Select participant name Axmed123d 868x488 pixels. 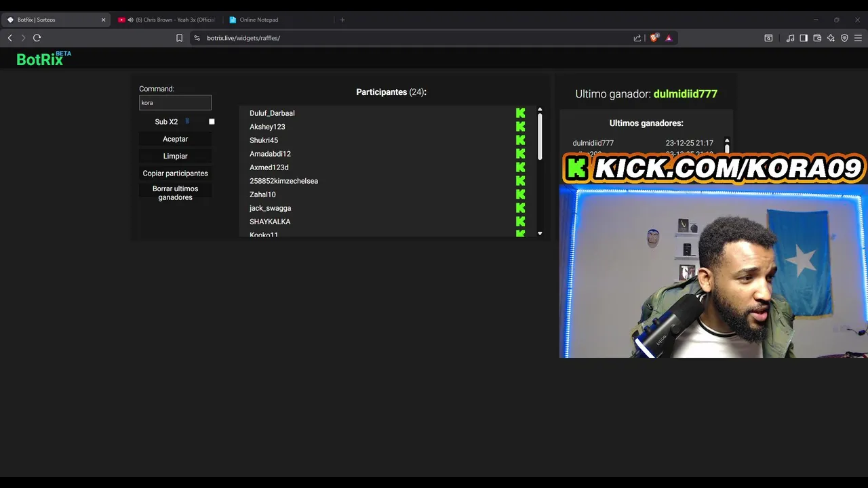coord(269,167)
